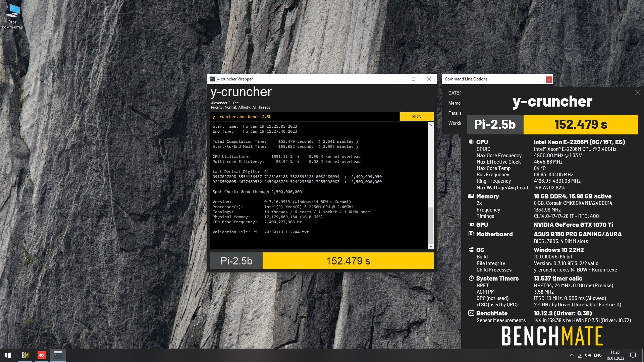Click Max Core Temp 84 °C value

540,168
